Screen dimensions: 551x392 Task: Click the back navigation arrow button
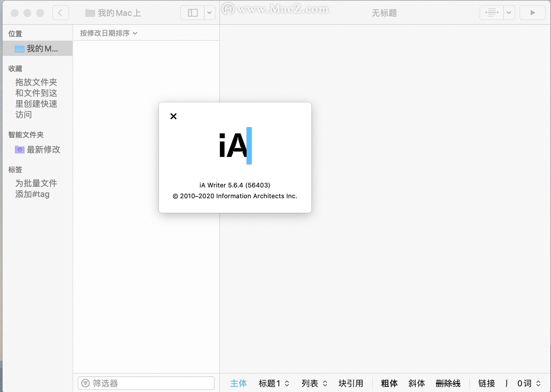coord(60,13)
